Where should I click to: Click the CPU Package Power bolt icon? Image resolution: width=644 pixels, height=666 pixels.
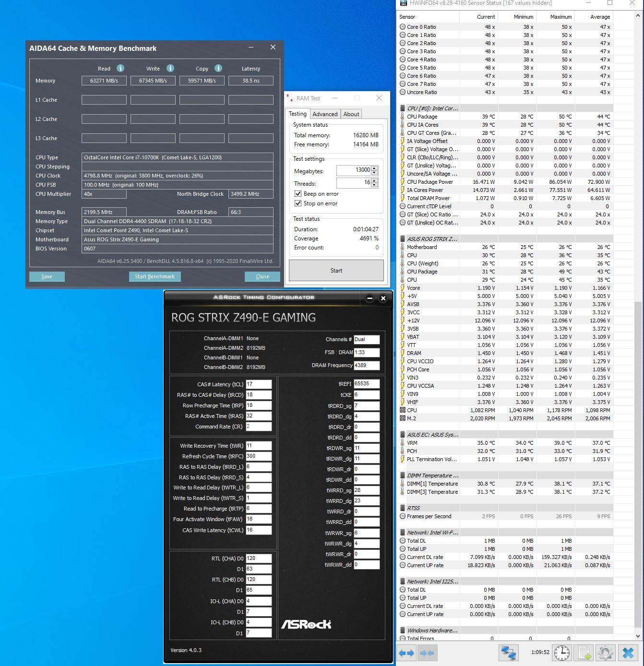tap(403, 182)
